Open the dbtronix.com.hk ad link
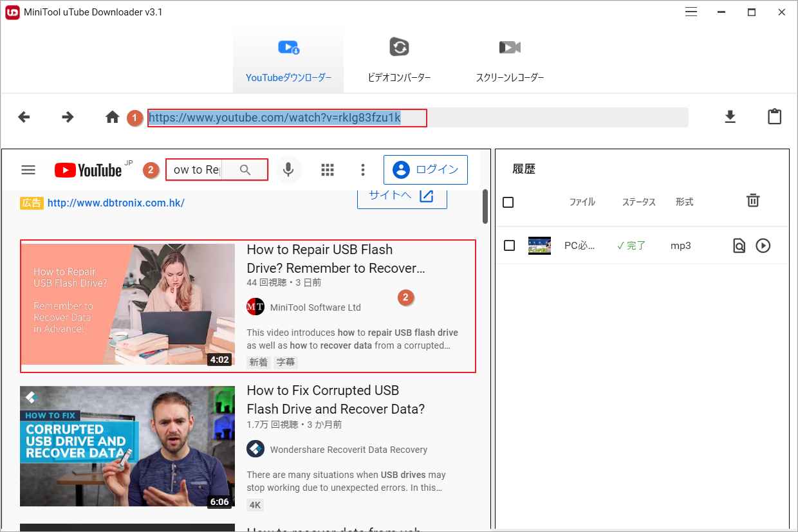The image size is (798, 532). 116,203
